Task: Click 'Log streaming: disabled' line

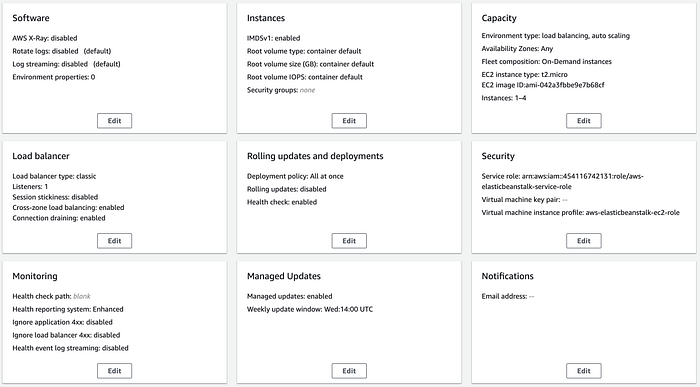Action: coord(66,64)
